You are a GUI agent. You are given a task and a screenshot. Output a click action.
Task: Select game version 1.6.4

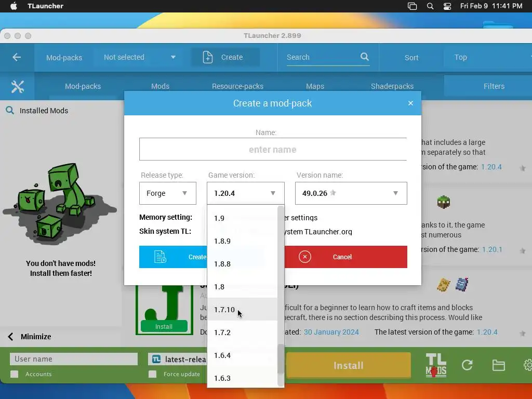click(x=242, y=355)
